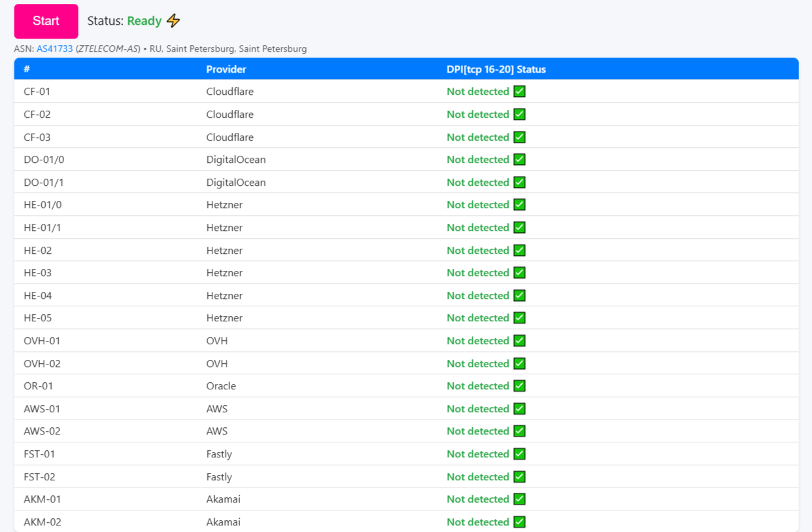Screen dimensions: 812x532
Task: Click the green checkmark in HE-05 row
Action: (520, 317)
